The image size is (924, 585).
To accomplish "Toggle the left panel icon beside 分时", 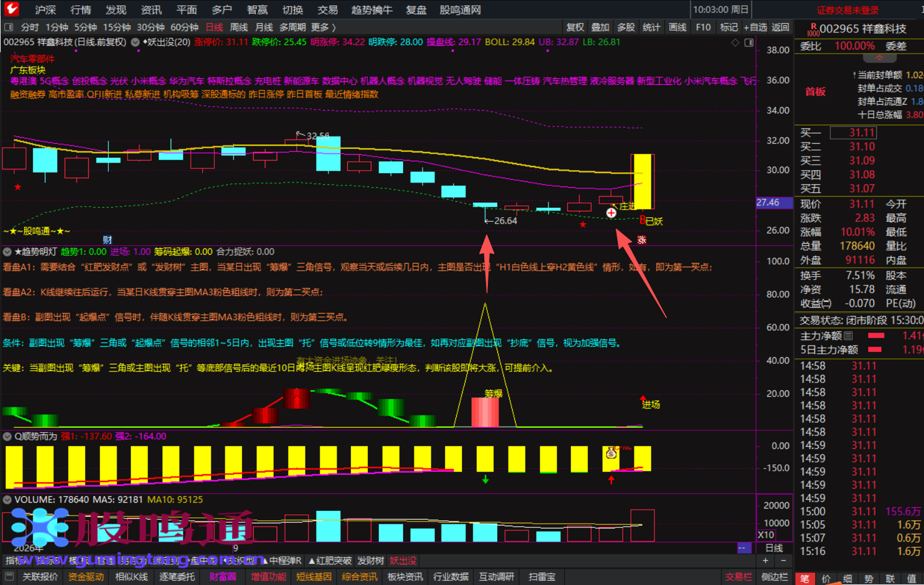I will (8, 27).
